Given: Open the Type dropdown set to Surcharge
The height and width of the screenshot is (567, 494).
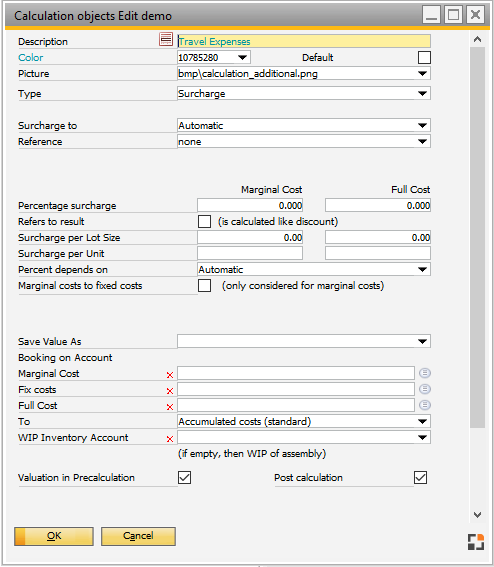Looking at the screenshot, I should tap(422, 93).
